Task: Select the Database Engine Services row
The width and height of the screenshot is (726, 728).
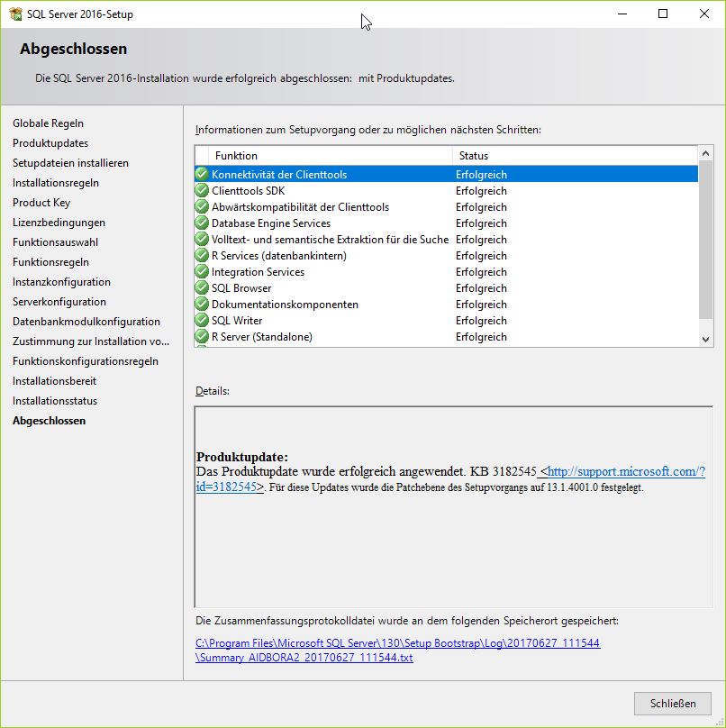Action: (x=446, y=223)
